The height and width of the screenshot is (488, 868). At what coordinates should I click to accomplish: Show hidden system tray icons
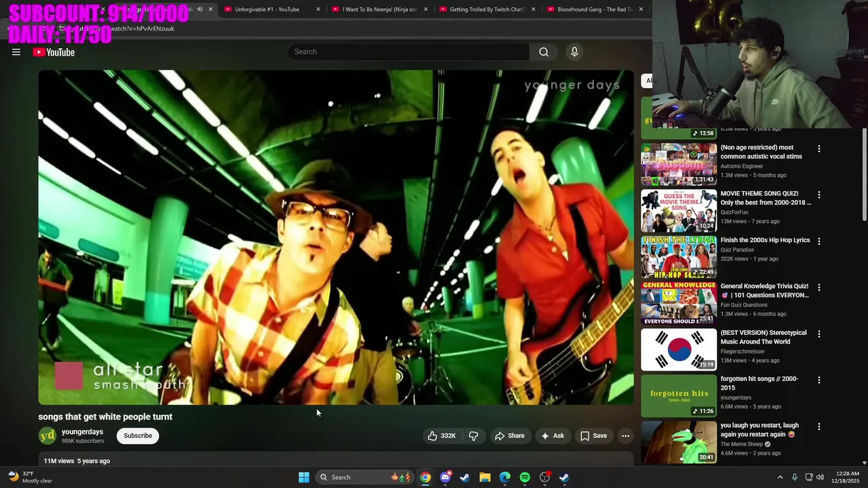tap(780, 477)
